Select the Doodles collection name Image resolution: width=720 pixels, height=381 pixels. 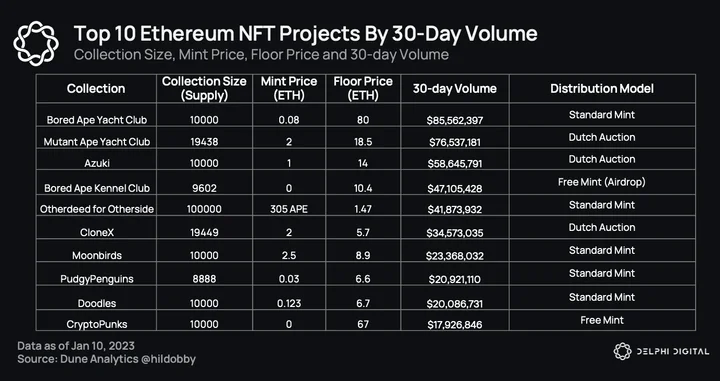[x=97, y=303]
